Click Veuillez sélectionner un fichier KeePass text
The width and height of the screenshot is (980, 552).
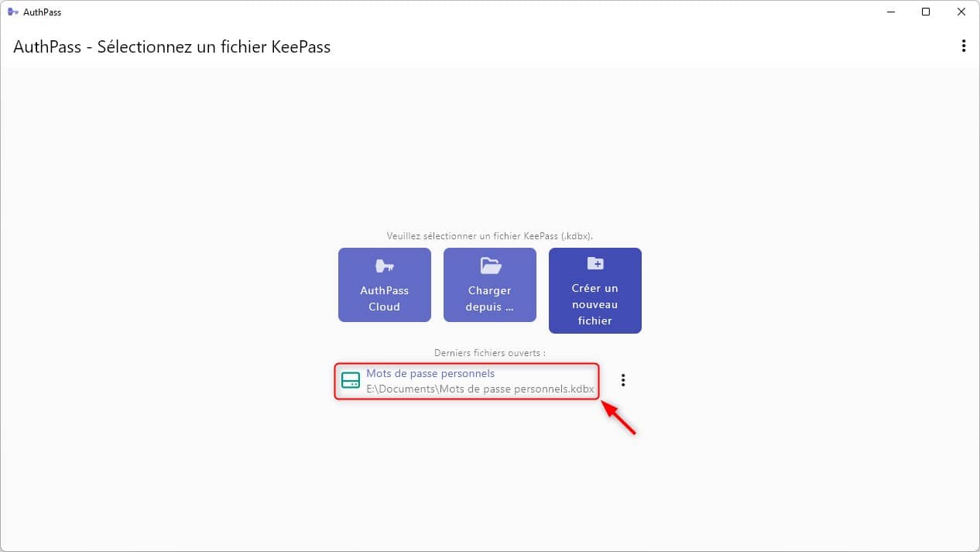[x=490, y=235]
